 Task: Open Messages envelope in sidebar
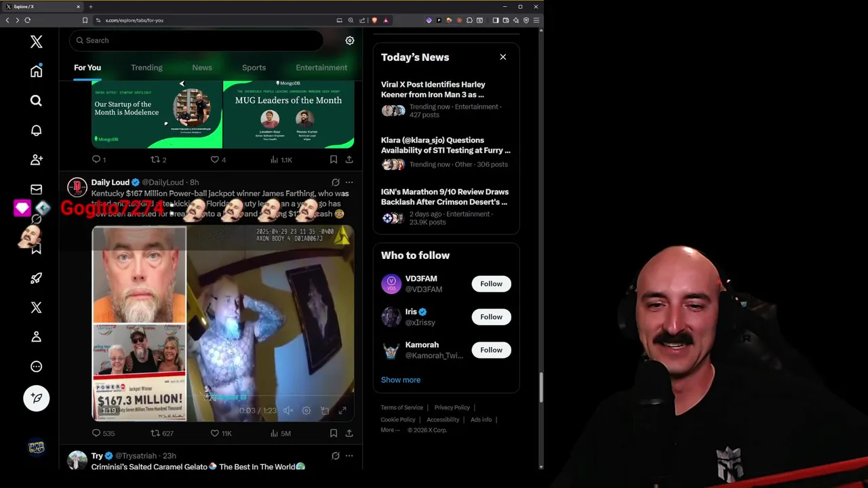click(x=37, y=189)
